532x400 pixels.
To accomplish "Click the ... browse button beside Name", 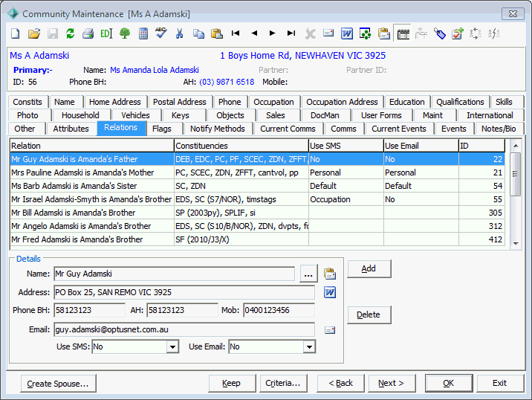I will point(308,274).
